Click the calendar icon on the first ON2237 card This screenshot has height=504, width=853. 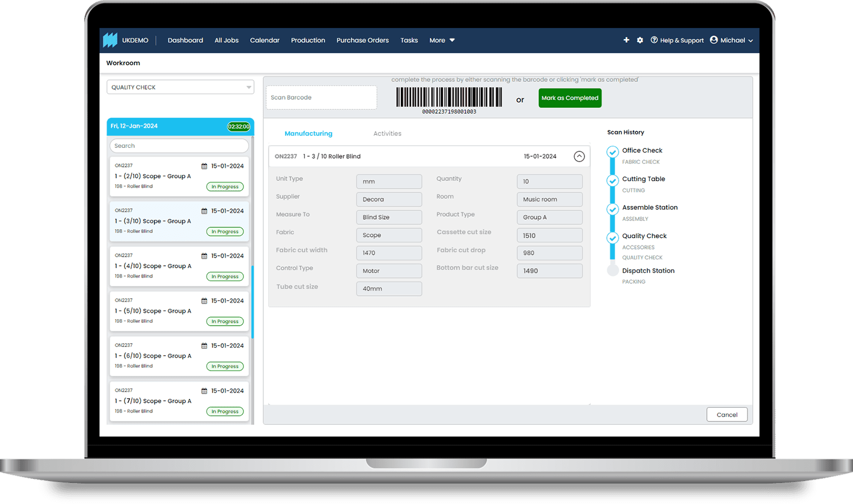pyautogui.click(x=204, y=165)
